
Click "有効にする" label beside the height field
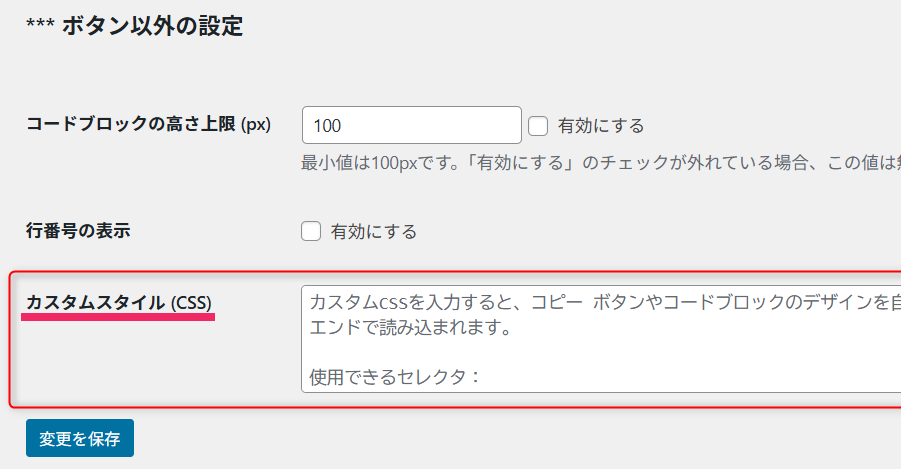(600, 126)
